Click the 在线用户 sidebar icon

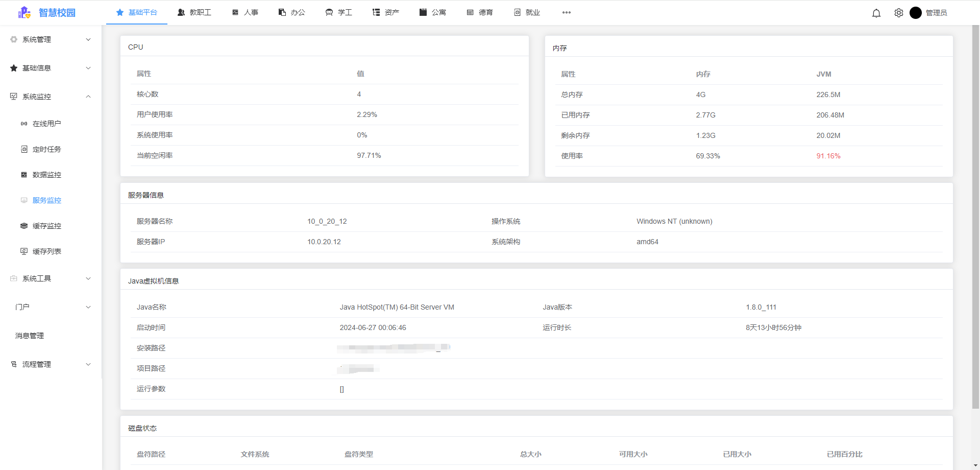[24, 124]
